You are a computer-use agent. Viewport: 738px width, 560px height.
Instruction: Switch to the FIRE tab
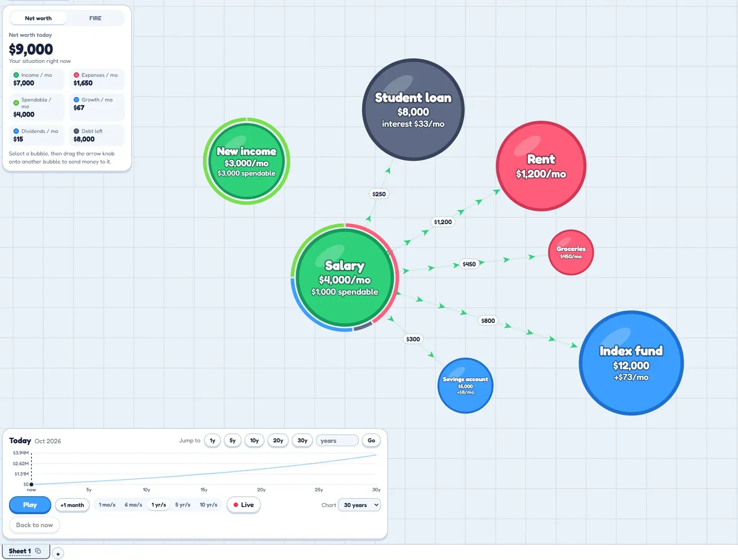click(x=95, y=18)
